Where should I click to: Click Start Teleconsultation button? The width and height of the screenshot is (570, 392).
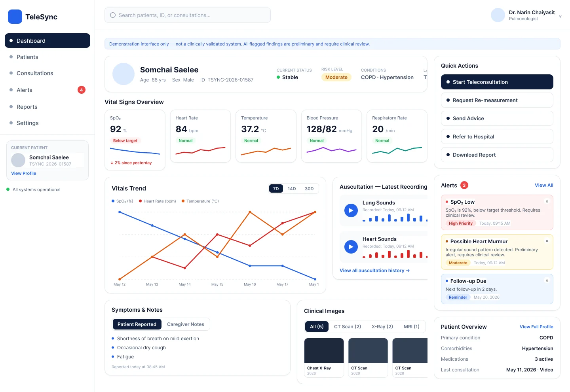pyautogui.click(x=497, y=82)
